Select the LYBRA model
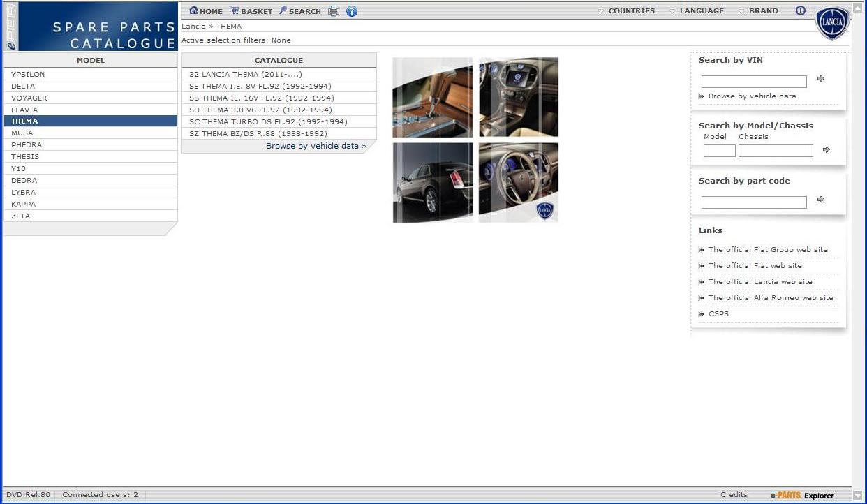 coord(91,192)
